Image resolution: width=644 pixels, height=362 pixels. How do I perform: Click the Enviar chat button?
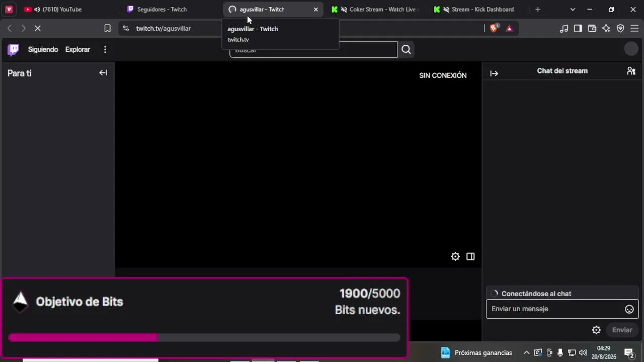click(x=622, y=330)
